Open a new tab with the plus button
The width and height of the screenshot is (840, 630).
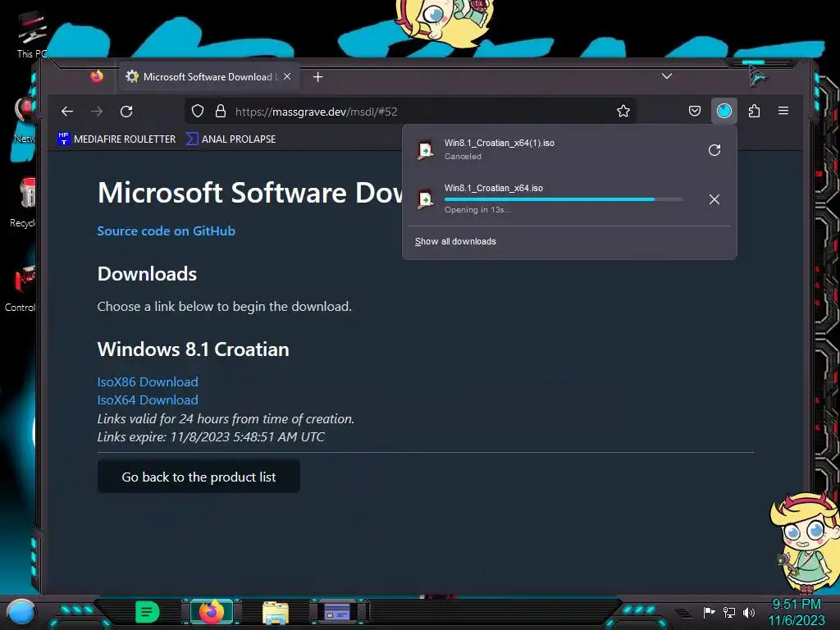(x=317, y=77)
